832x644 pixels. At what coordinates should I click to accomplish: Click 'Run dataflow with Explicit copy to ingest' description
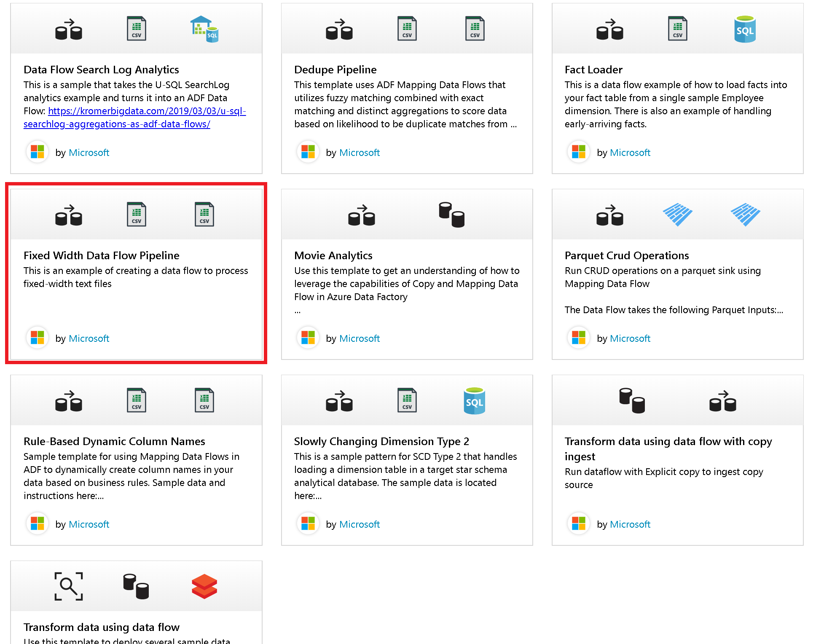pos(664,478)
